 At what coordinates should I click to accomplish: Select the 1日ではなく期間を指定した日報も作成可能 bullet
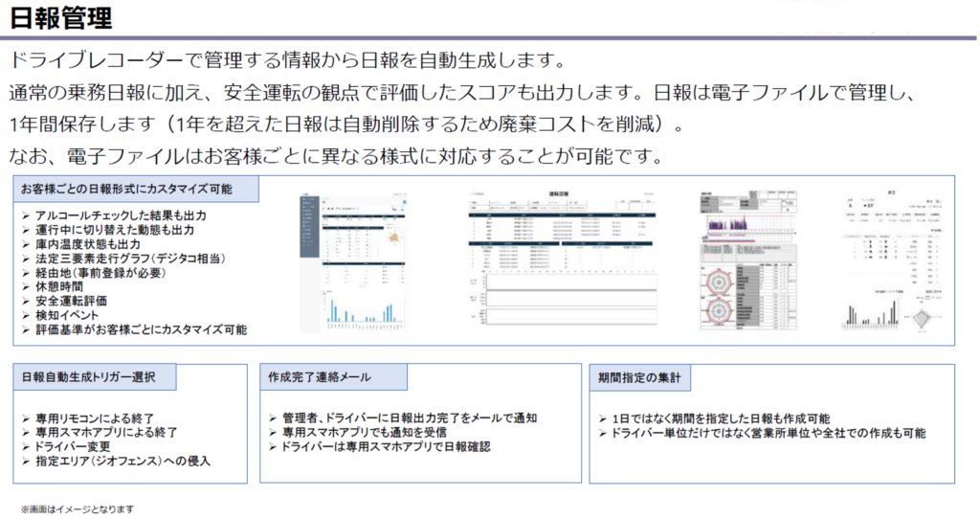pyautogui.click(x=721, y=418)
